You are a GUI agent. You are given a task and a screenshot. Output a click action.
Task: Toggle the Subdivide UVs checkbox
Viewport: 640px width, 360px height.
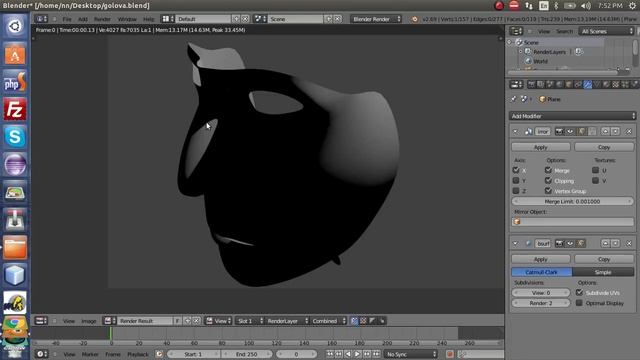[579, 292]
